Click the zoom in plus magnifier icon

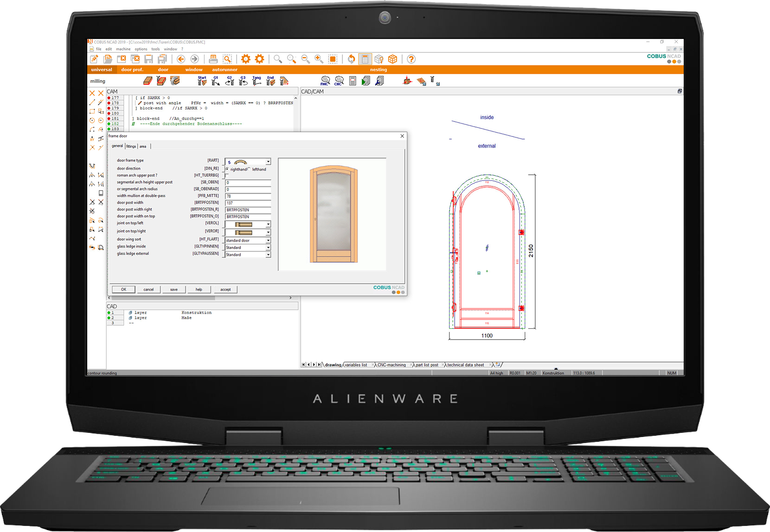coord(319,59)
